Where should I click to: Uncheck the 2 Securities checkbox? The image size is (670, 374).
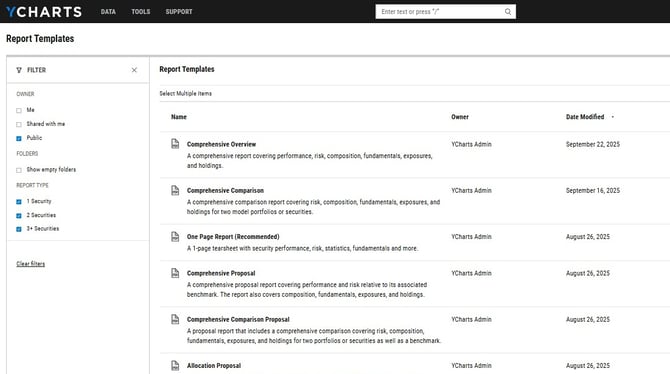(x=19, y=215)
